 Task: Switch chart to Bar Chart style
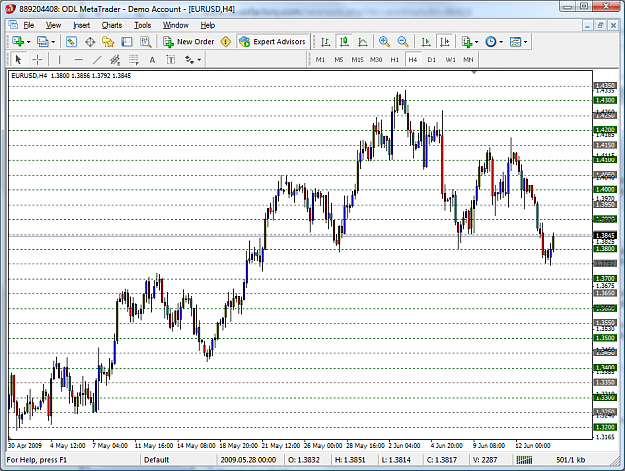[x=326, y=41]
